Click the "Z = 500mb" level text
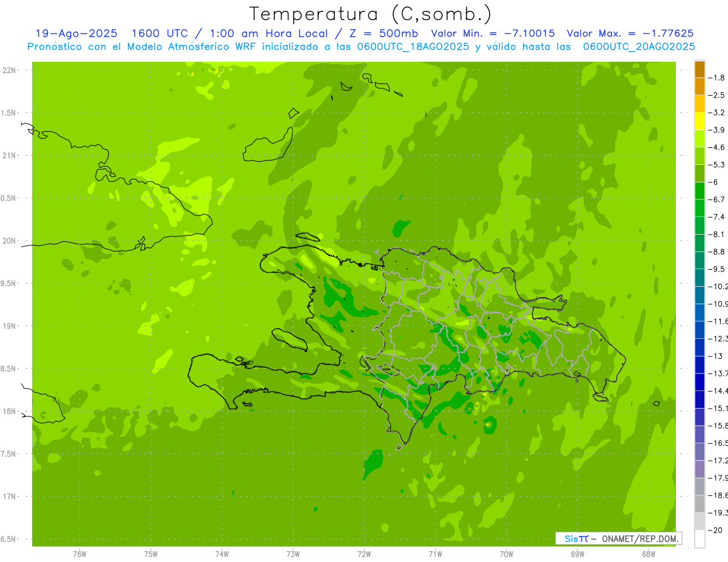Screen dimensions: 728x562 click(384, 33)
